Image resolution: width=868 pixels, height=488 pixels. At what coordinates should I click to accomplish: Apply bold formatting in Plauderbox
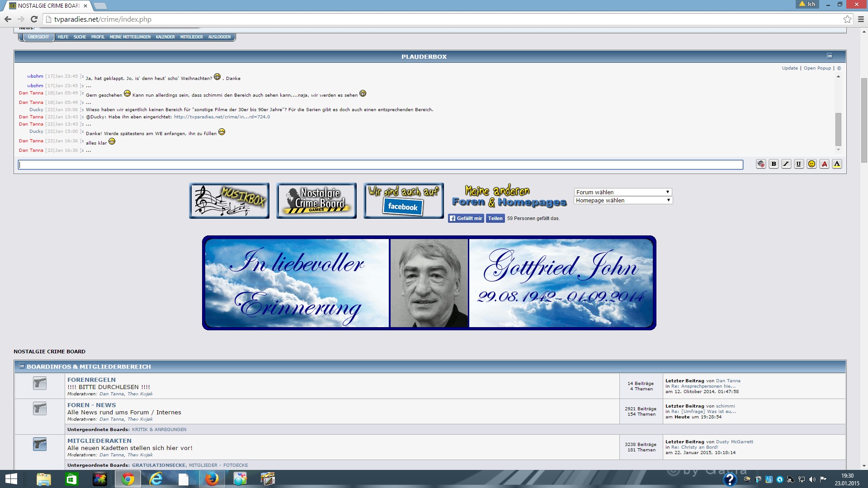[x=774, y=164]
